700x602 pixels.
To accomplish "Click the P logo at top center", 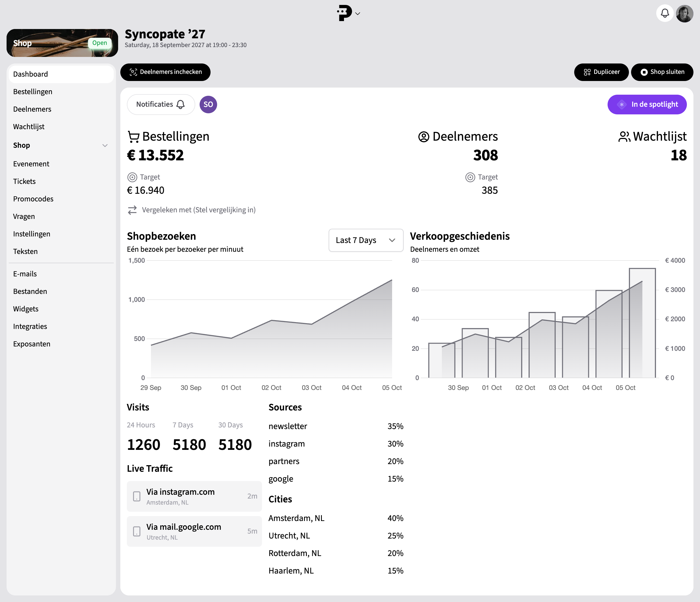I will point(344,13).
